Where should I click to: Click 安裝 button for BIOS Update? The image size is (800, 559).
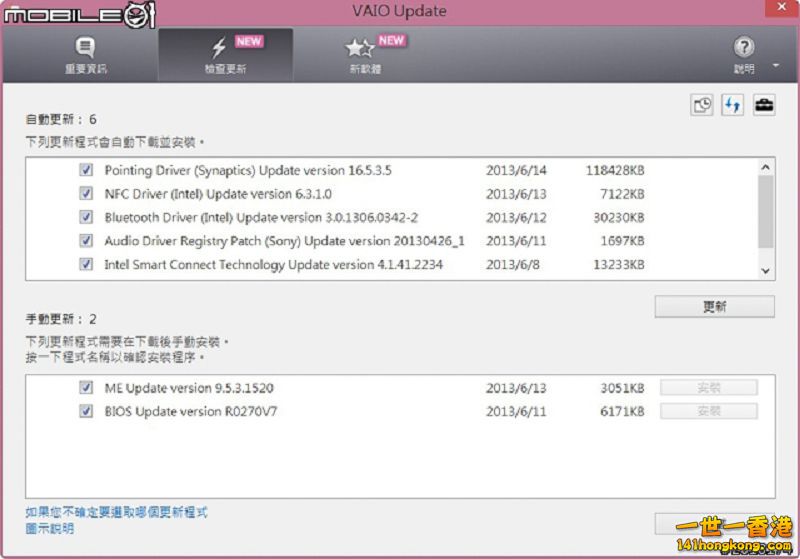coord(709,411)
